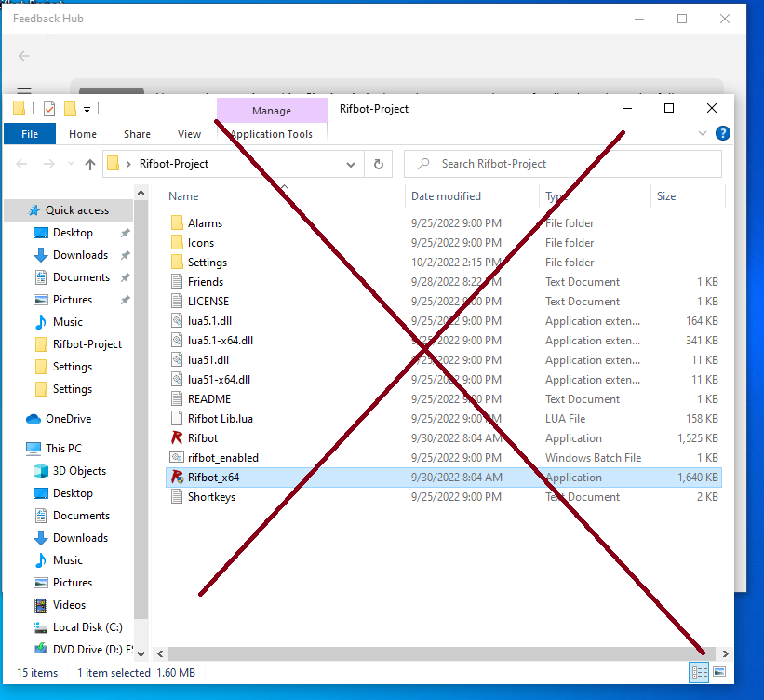Image resolution: width=764 pixels, height=700 pixels.
Task: Select the lua5.1-x64.dll file
Action: [221, 341]
